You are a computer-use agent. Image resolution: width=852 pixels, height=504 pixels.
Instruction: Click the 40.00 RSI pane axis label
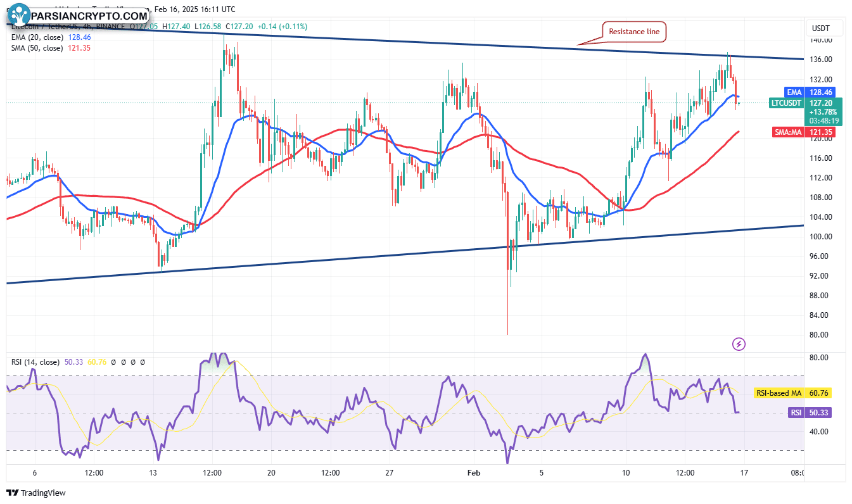(819, 432)
